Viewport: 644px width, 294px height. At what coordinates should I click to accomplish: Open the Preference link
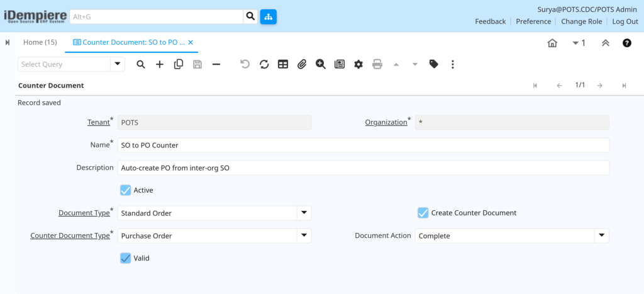pyautogui.click(x=533, y=21)
